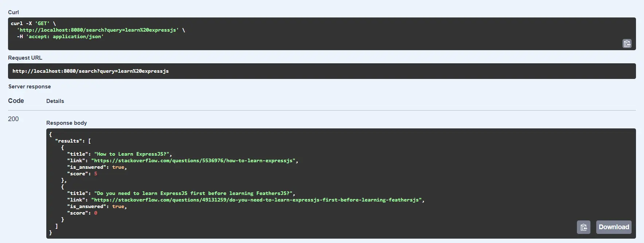Click the Details column header
This screenshot has height=243, width=644.
pyautogui.click(x=55, y=101)
